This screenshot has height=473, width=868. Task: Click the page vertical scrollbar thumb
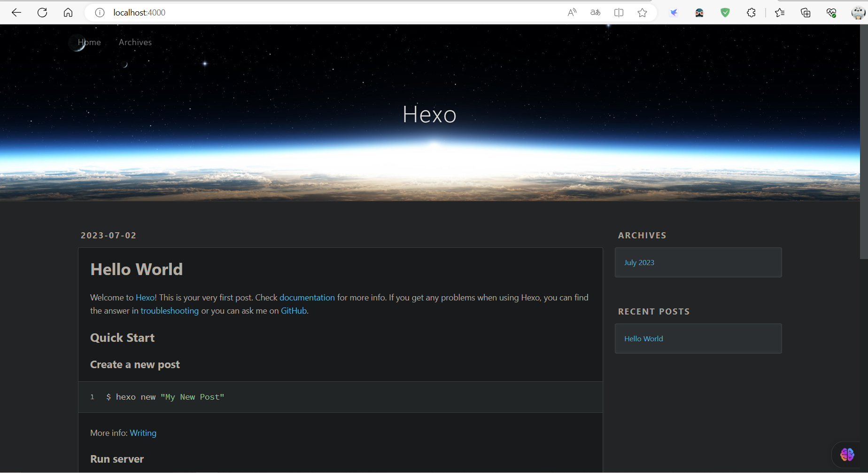[864, 141]
